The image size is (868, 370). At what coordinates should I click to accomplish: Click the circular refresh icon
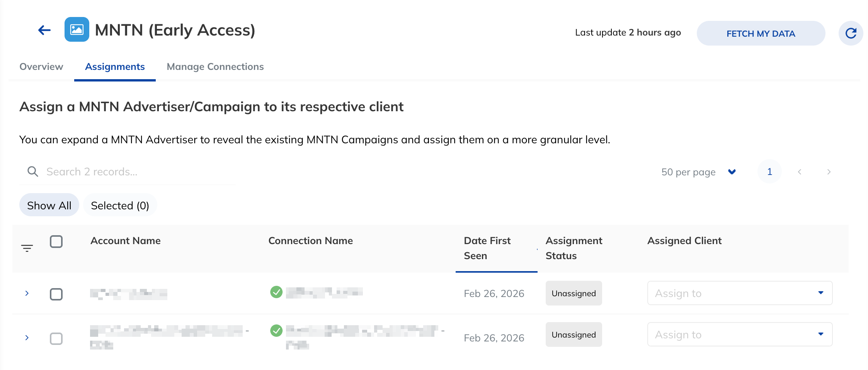point(851,33)
